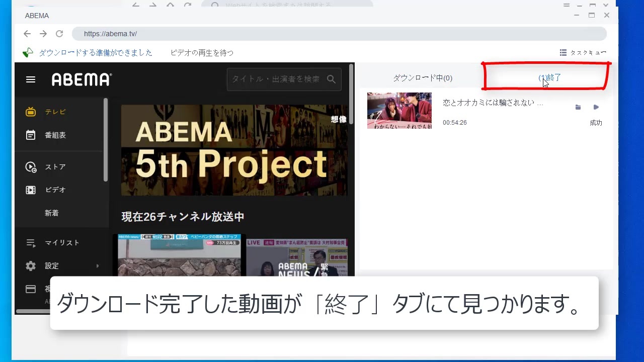Open the ABEMA 5th Project banner
The height and width of the screenshot is (362, 644).
point(234,150)
